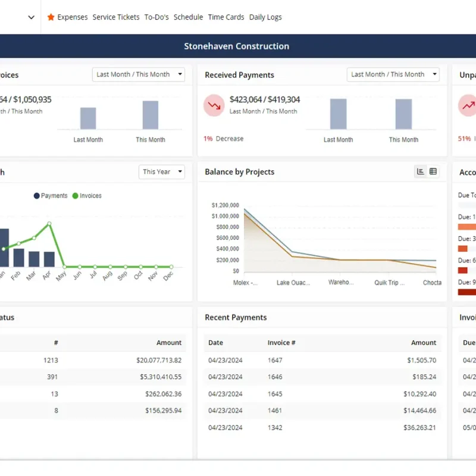The image size is (476, 476).
Task: Open Received Payments period dropdown
Action: 393,74
